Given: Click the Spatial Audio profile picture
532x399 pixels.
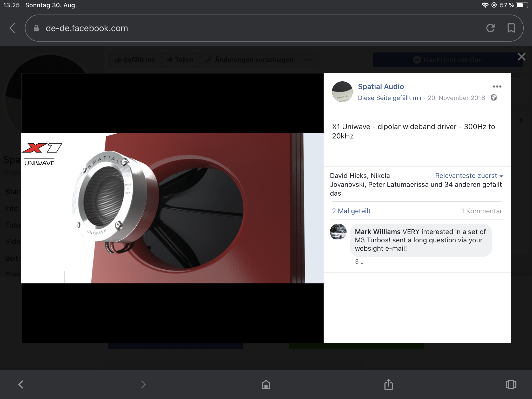Looking at the screenshot, I should [342, 91].
